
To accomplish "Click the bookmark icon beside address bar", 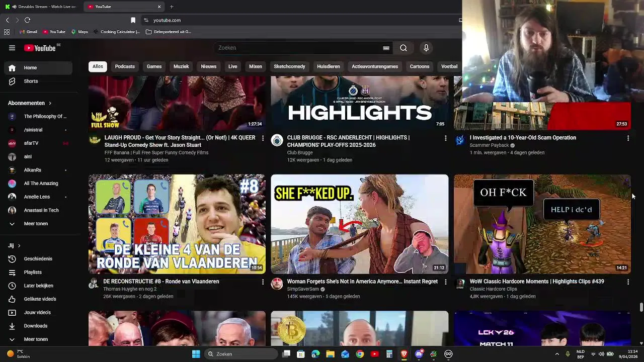I will (x=133, y=20).
